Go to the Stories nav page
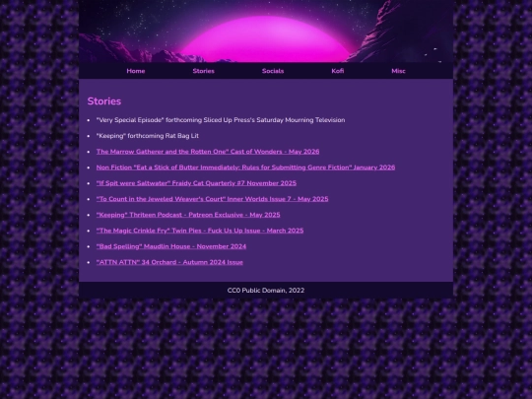Image resolution: width=532 pixels, height=399 pixels. point(203,71)
